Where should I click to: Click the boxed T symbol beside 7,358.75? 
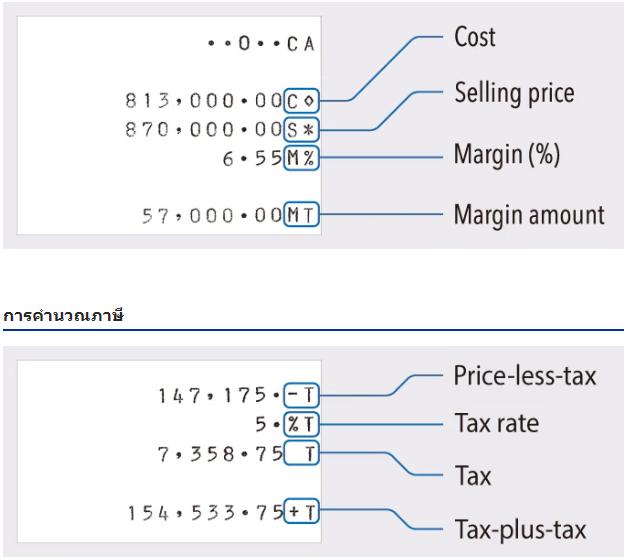[301, 453]
